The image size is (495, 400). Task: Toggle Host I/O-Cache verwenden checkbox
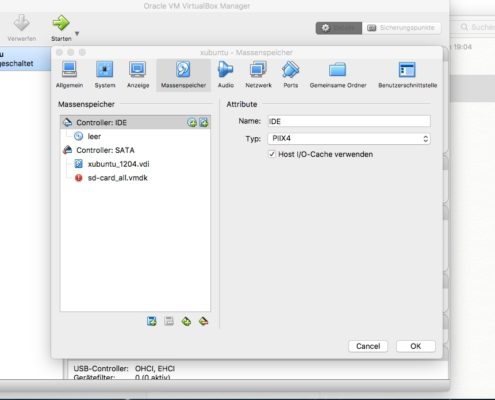coord(272,154)
